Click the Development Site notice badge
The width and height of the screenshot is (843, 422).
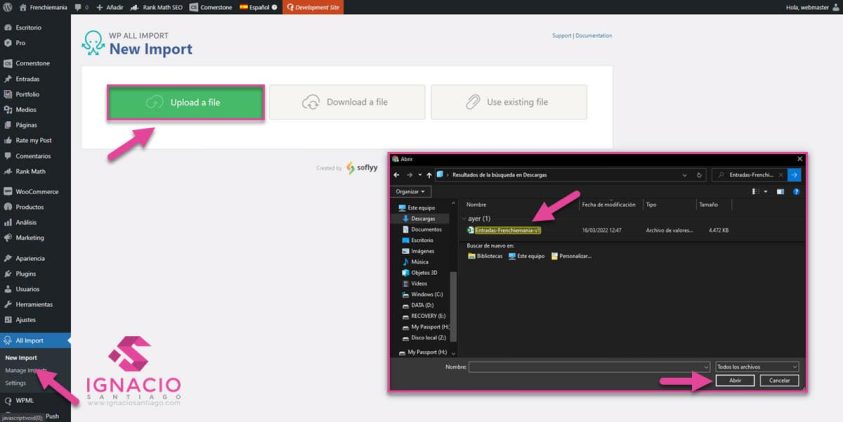(313, 8)
